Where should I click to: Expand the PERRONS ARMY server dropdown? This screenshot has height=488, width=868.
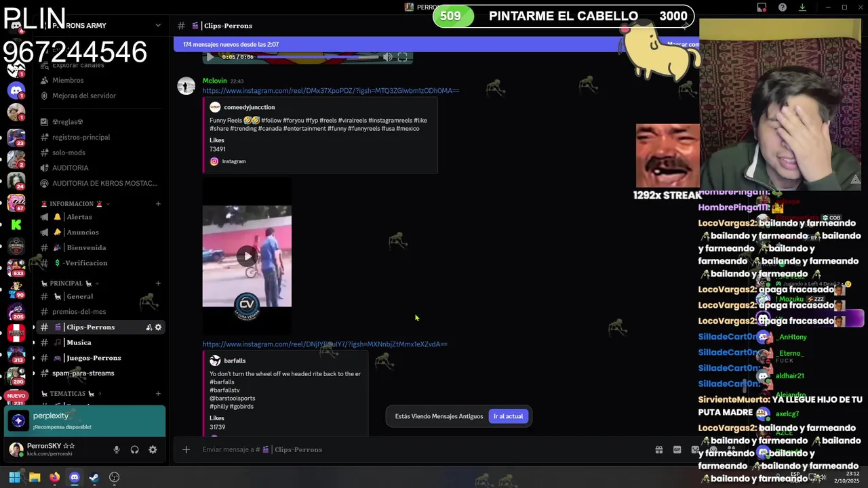point(158,25)
